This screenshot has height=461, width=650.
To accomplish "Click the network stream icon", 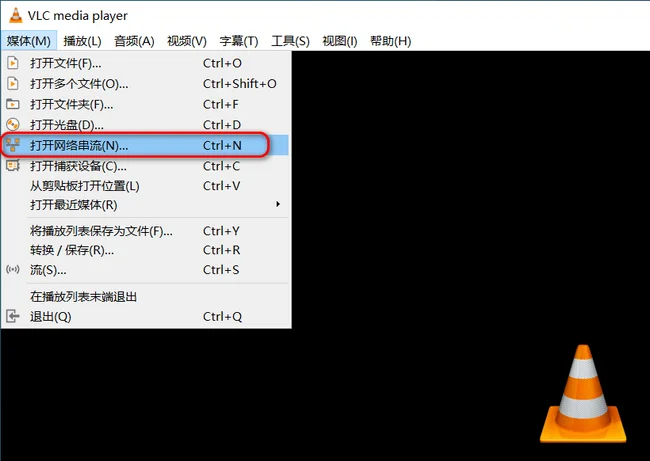I will 13,145.
